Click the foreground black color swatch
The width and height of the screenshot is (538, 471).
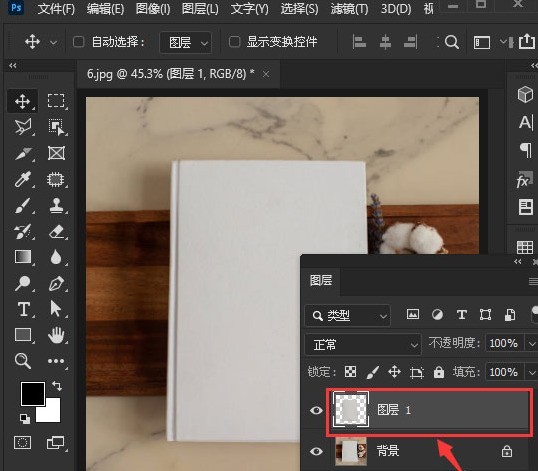[x=32, y=394]
